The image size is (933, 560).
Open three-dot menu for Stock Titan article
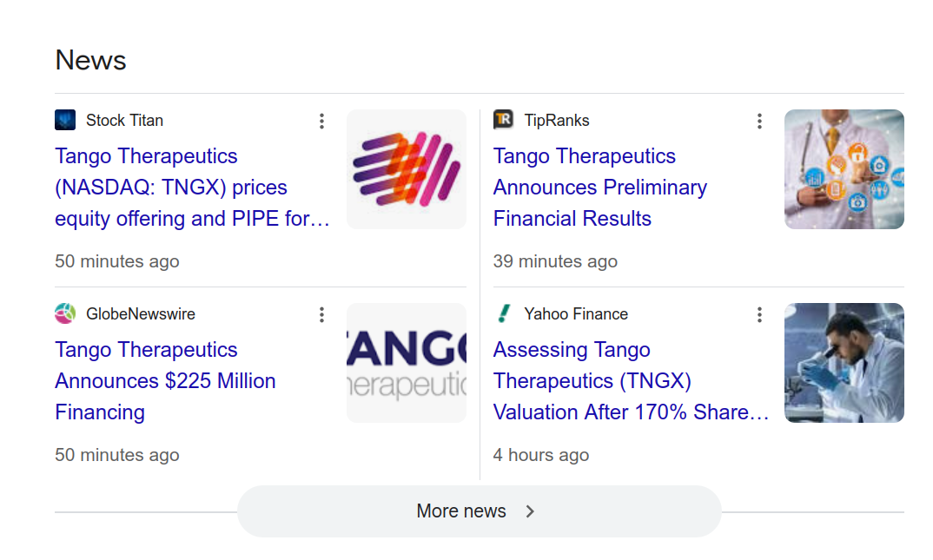point(321,122)
